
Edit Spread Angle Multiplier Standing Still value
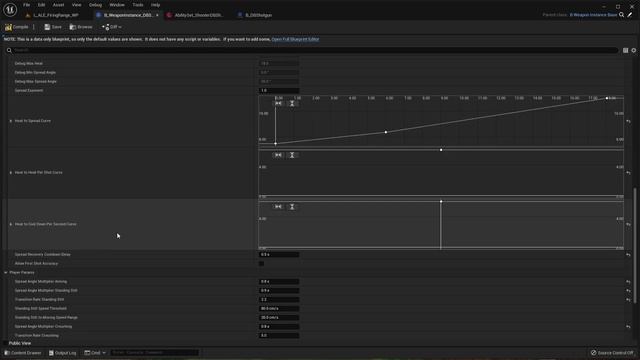tap(279, 291)
